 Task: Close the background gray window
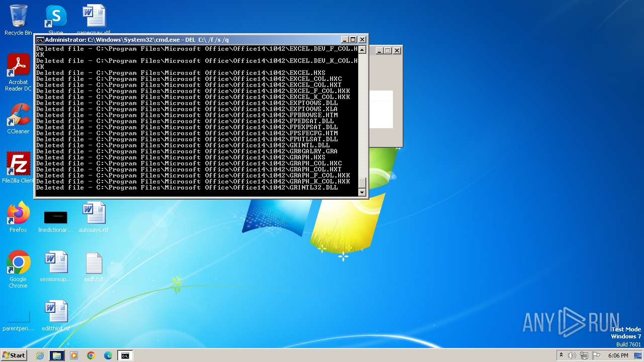(x=397, y=50)
